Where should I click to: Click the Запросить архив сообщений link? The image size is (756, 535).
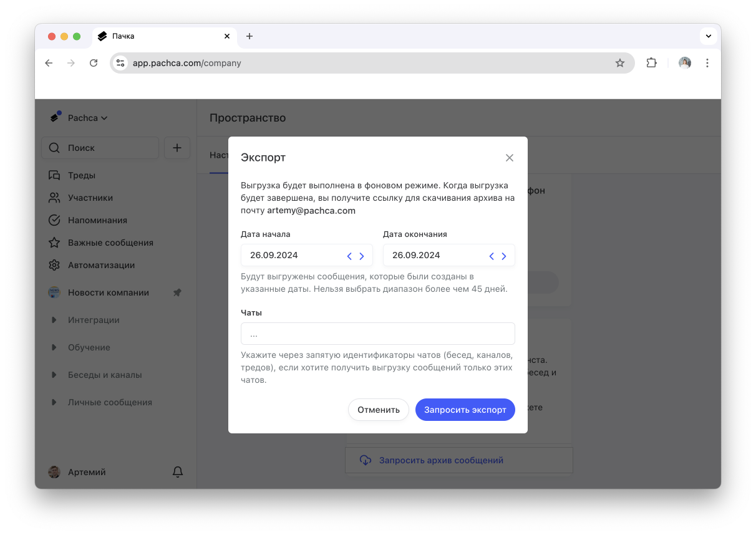pyautogui.click(x=440, y=460)
